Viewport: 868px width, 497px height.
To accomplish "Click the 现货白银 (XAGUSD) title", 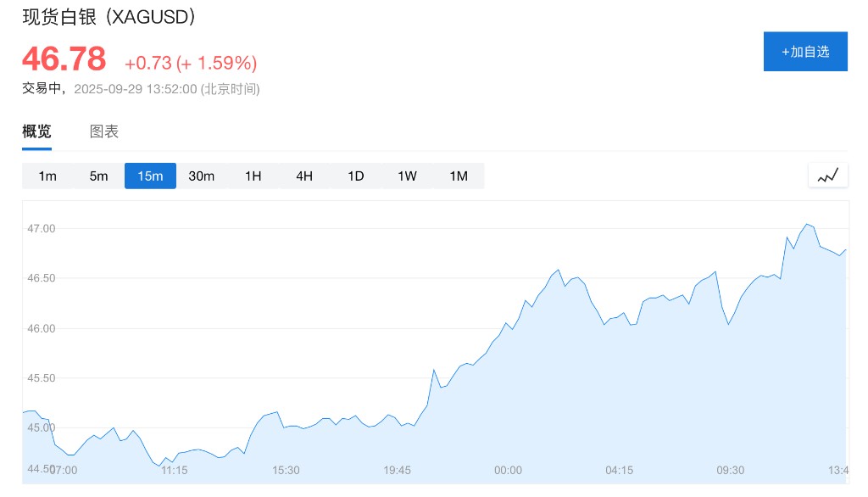I will (x=109, y=16).
